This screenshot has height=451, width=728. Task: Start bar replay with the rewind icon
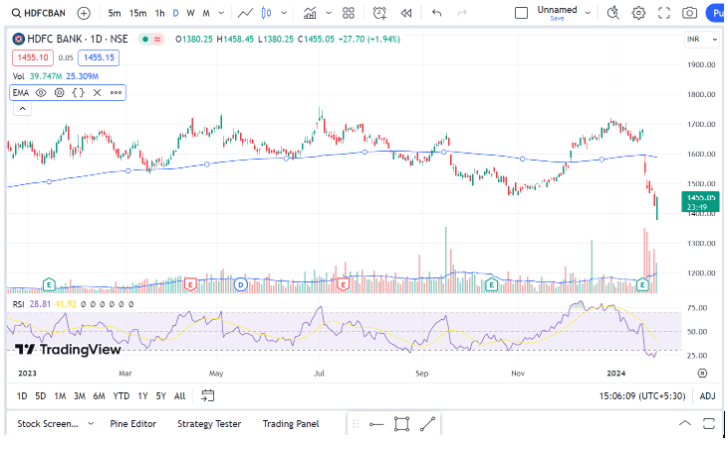click(406, 13)
